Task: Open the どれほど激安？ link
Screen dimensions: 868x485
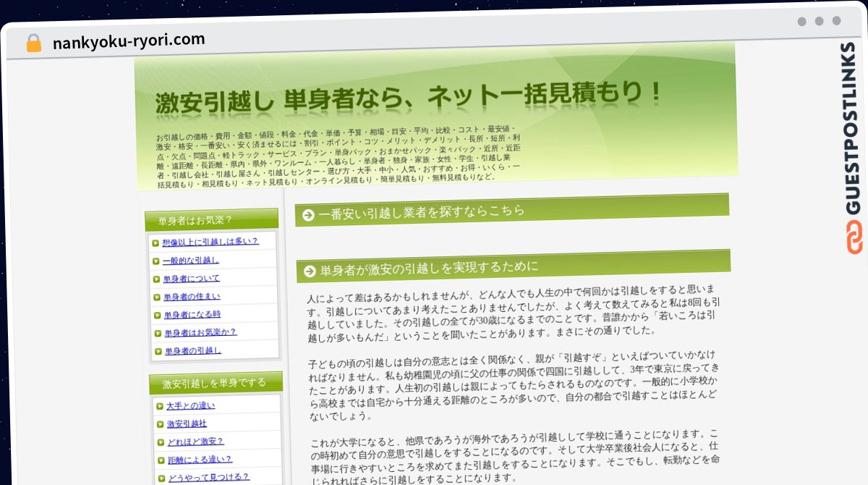Action: point(195,441)
